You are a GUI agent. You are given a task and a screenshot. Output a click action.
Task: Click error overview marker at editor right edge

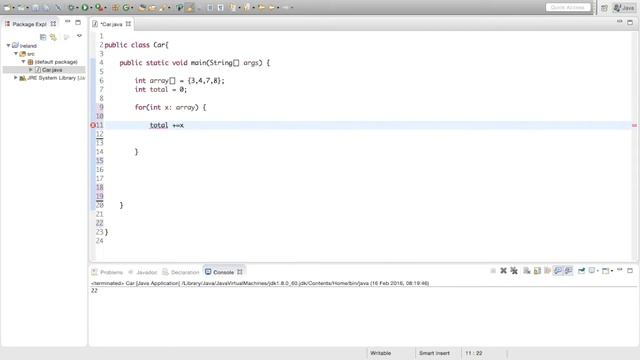[x=634, y=125]
